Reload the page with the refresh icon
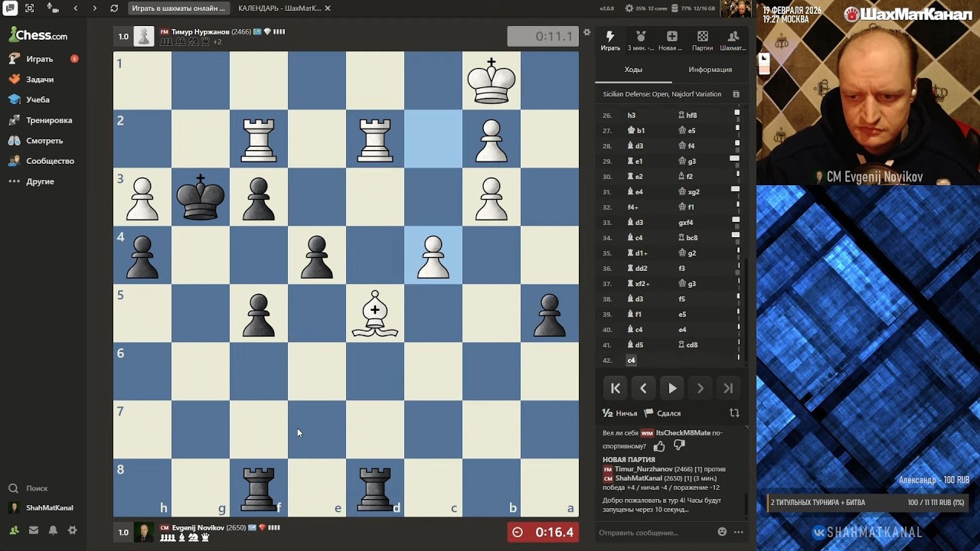980x551 pixels. [x=114, y=8]
